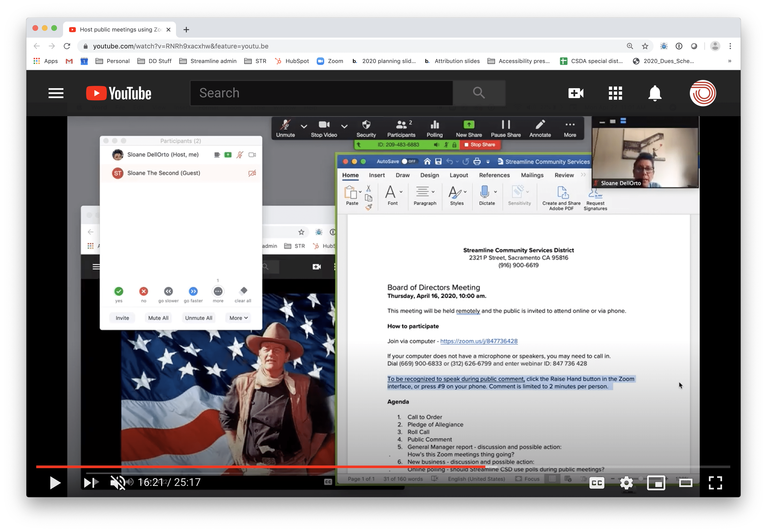Image resolution: width=767 pixels, height=532 pixels.
Task: Open the YouTube apps grid icon
Action: click(615, 93)
